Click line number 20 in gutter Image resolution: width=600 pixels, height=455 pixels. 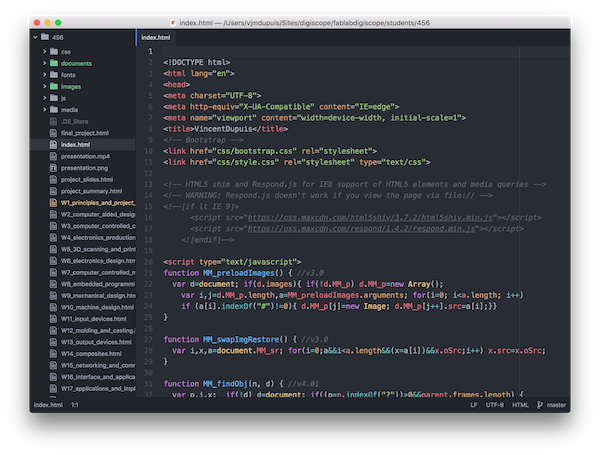[x=148, y=262]
